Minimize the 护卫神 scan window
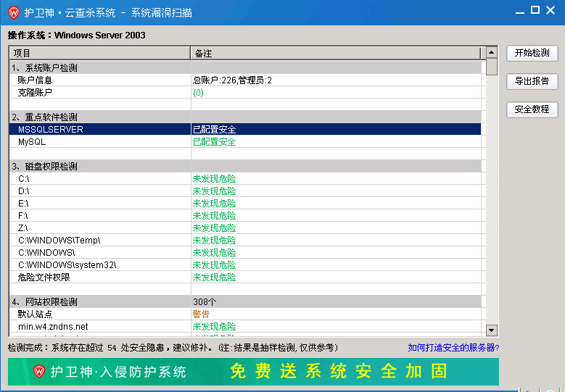Image resolution: width=565 pixels, height=392 pixels. point(519,12)
